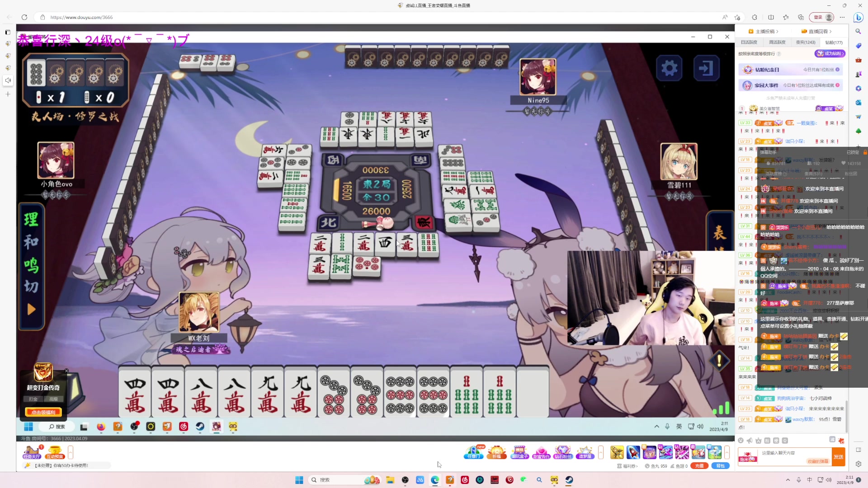Open the 钻石粉丝 activity icon
Image resolution: width=868 pixels, height=488 pixels.
(x=563, y=452)
